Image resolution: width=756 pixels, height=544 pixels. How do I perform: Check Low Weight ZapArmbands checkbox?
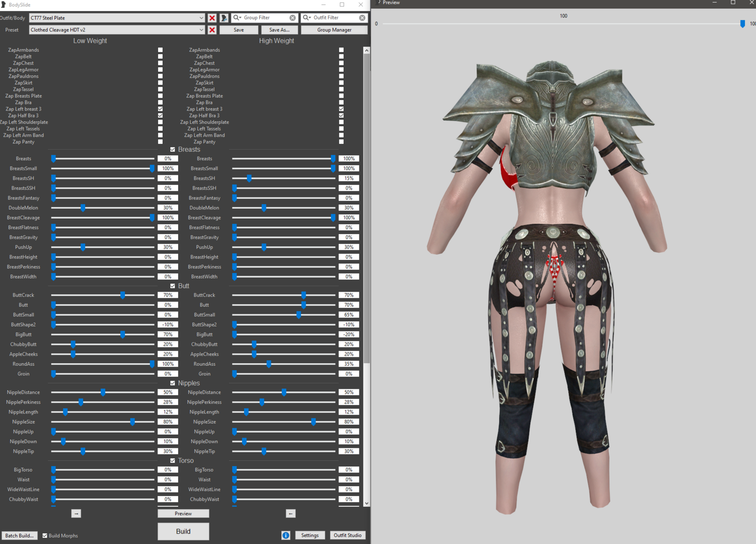click(x=160, y=50)
